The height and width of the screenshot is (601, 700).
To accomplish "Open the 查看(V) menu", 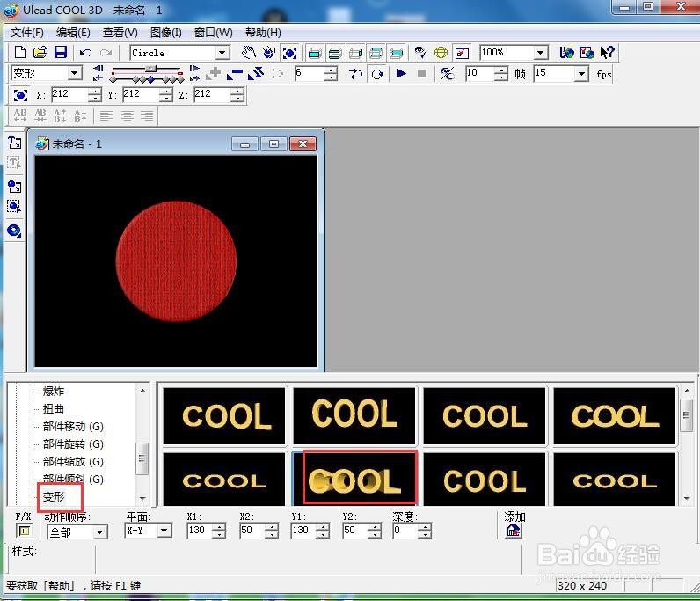I will coord(120,33).
